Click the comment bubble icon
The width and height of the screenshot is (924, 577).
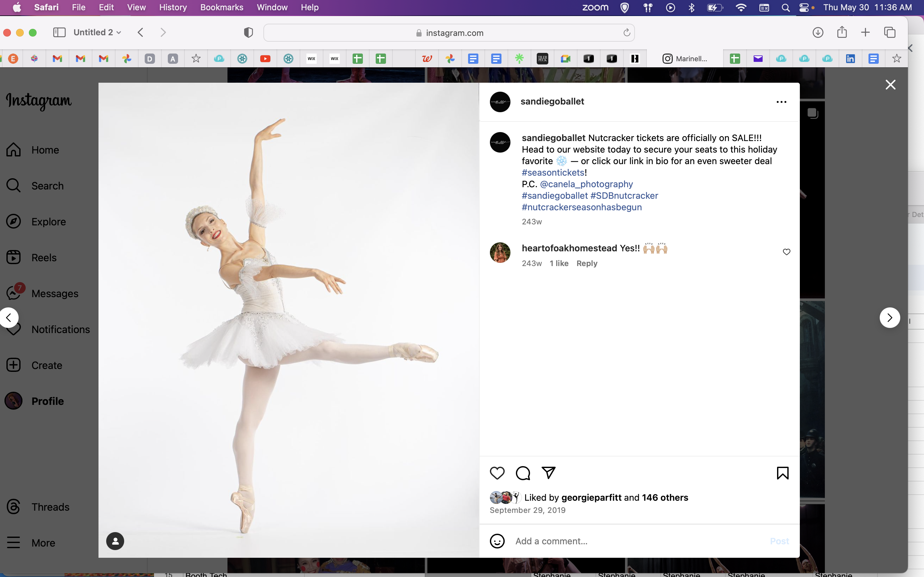tap(523, 473)
